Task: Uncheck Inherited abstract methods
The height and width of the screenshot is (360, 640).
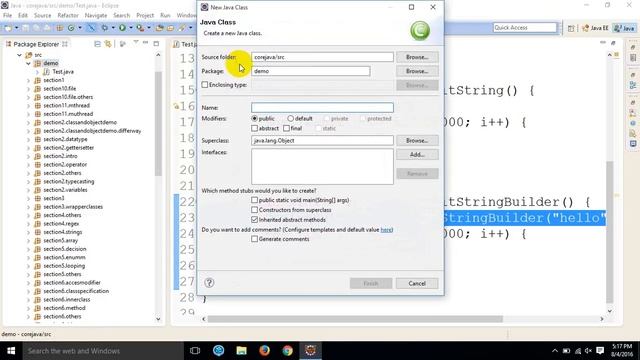Action: tap(255, 220)
